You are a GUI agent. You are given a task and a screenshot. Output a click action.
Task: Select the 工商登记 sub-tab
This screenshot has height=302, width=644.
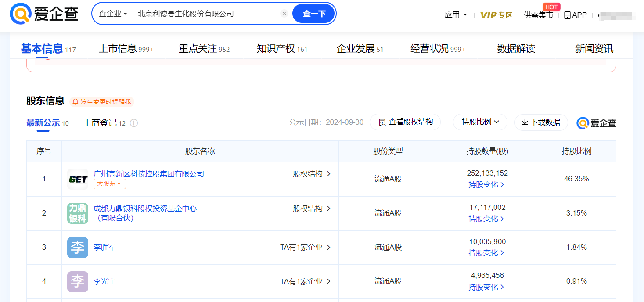tap(104, 123)
